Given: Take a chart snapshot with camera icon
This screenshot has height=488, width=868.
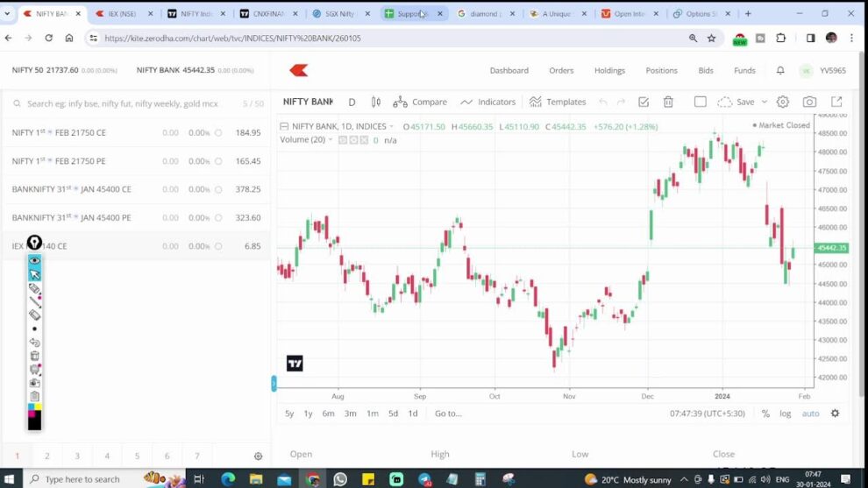Looking at the screenshot, I should tap(809, 102).
